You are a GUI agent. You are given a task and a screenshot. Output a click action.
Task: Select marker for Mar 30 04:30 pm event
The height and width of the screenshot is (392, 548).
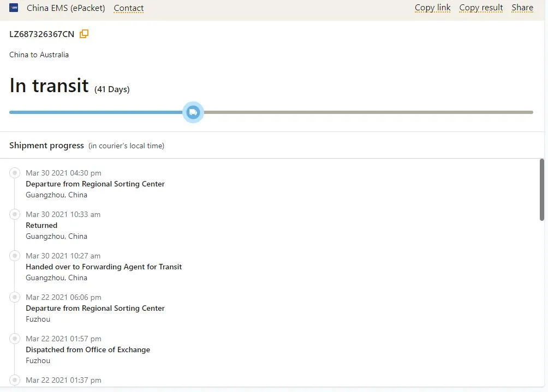click(x=15, y=173)
